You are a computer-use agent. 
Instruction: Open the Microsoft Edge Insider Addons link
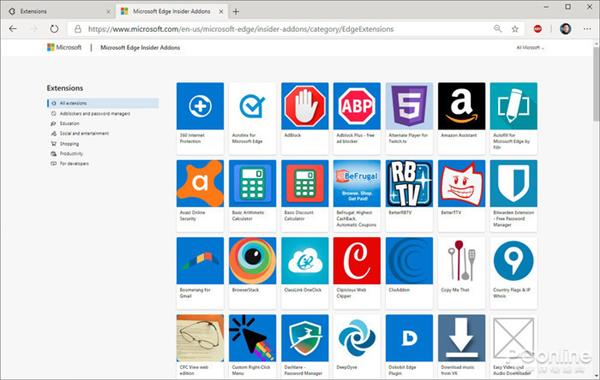pos(140,47)
